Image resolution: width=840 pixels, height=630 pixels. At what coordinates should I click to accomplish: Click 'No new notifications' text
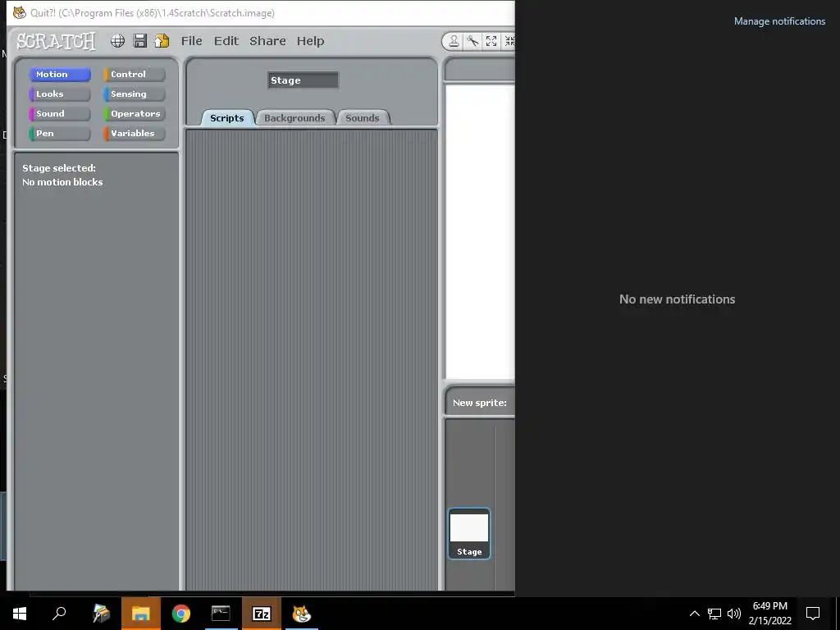point(677,299)
